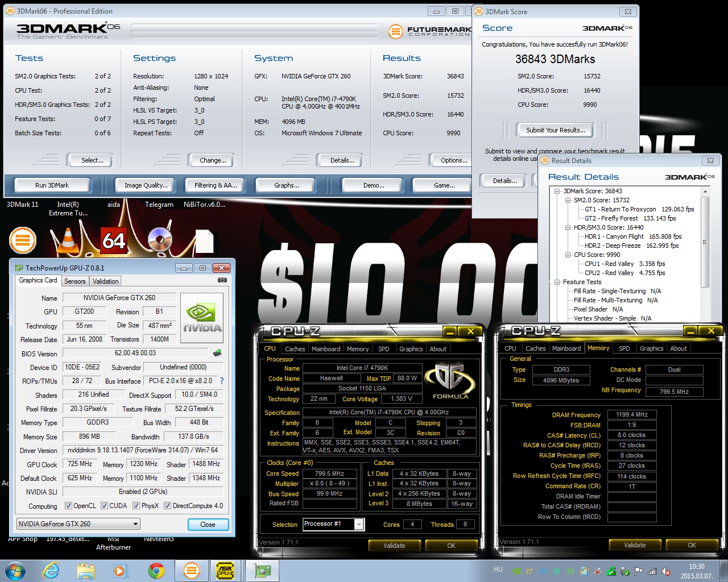
Task: Switch to GPU-Z taskbar button
Action: coord(262,571)
